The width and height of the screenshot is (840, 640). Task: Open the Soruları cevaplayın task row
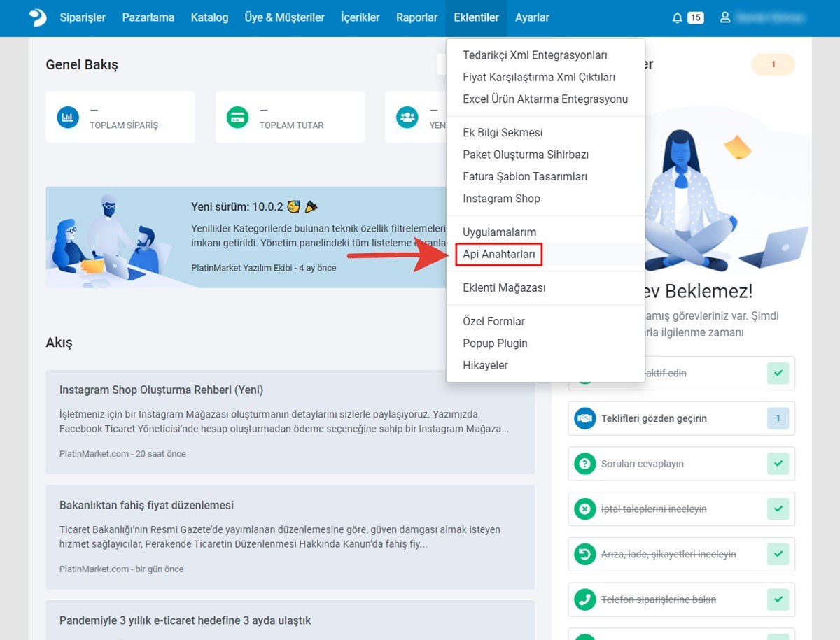pyautogui.click(x=681, y=464)
